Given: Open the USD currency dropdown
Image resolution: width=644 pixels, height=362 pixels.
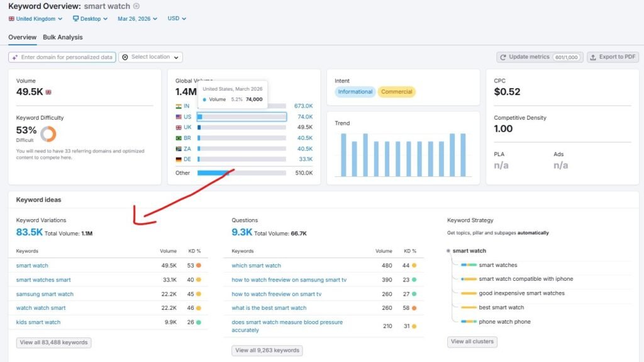Looking at the screenshot, I should (177, 18).
